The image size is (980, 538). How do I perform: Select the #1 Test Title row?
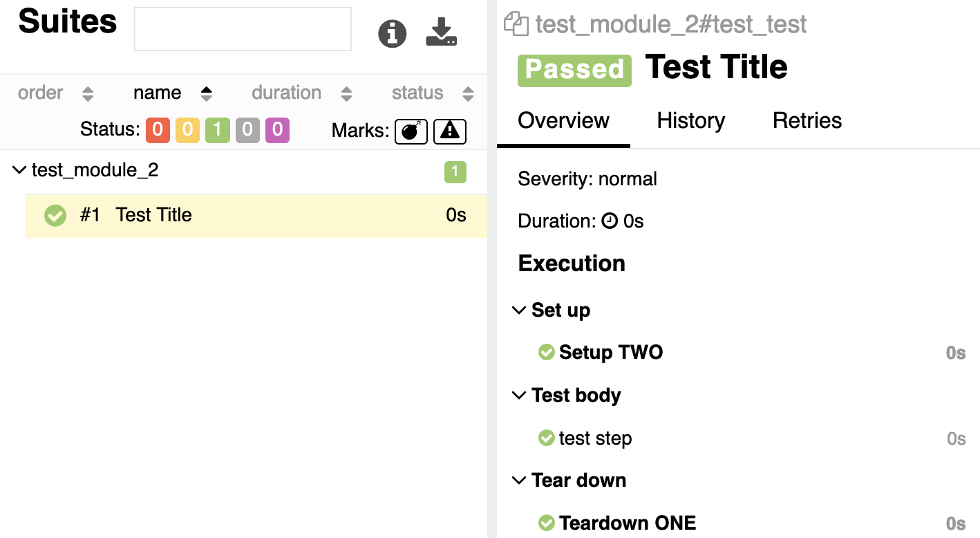[256, 216]
